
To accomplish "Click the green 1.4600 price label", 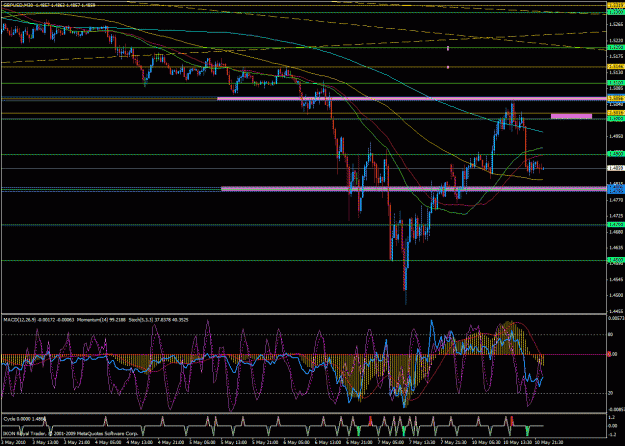I will [615, 260].
